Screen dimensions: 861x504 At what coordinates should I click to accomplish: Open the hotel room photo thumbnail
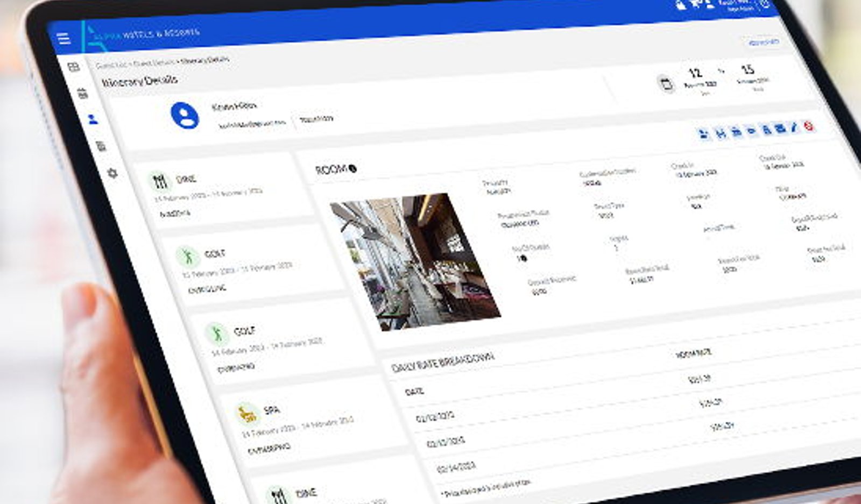(x=415, y=262)
